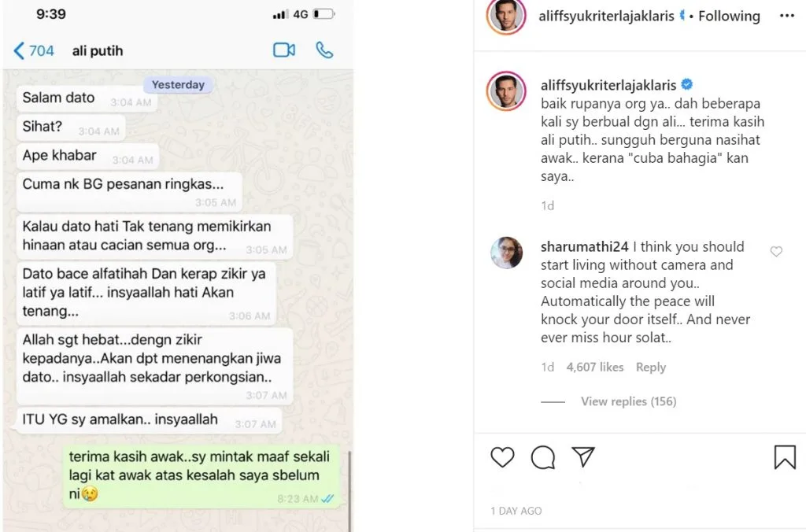
Task: Open header profile picture story ring
Action: pos(506,16)
